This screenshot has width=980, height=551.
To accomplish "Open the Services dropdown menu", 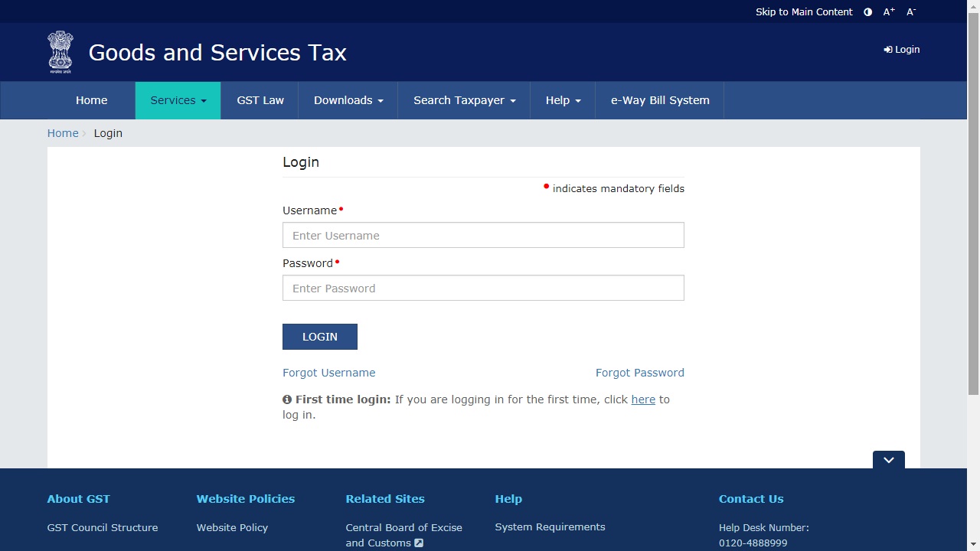I will coord(178,100).
